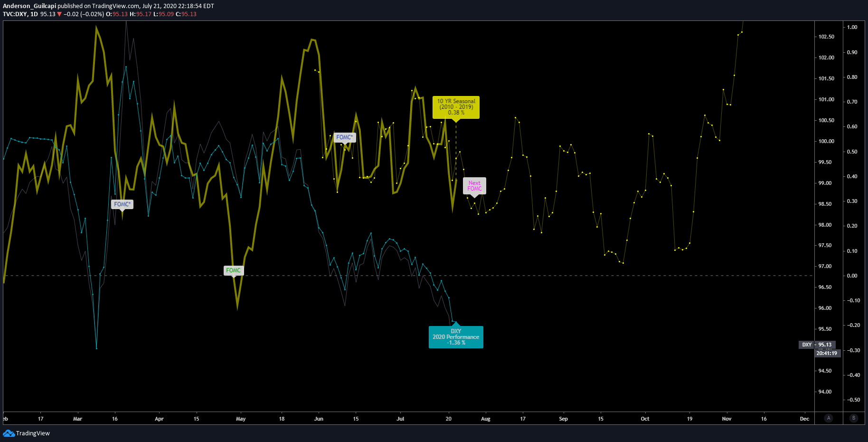Click the 0.00 percent scale label
Viewport: 868px width, 442px height.
coord(852,276)
